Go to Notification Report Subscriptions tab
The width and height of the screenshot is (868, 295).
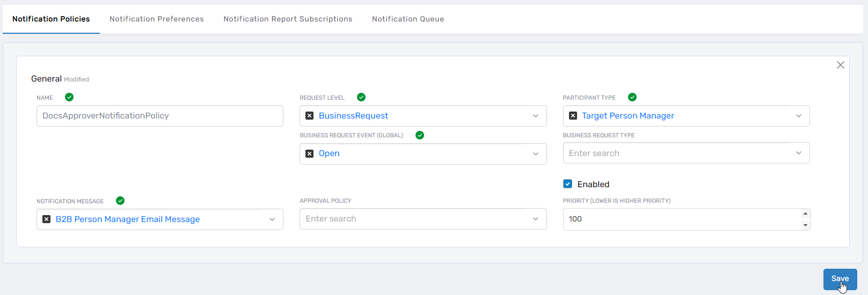click(288, 19)
